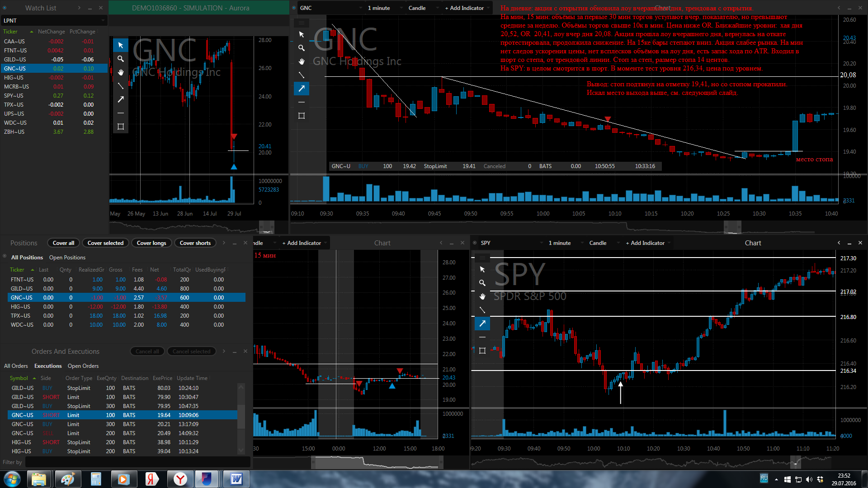Select the line drawing tool in the SPY chart
This screenshot has height=488, width=868.
tap(482, 310)
